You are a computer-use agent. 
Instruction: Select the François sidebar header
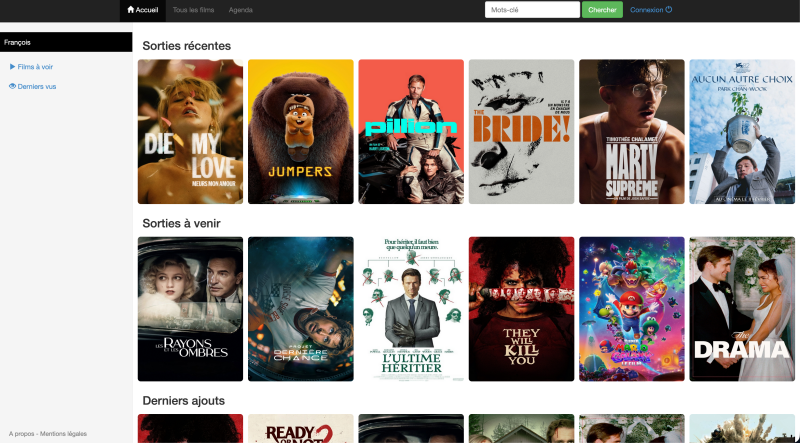tap(66, 42)
